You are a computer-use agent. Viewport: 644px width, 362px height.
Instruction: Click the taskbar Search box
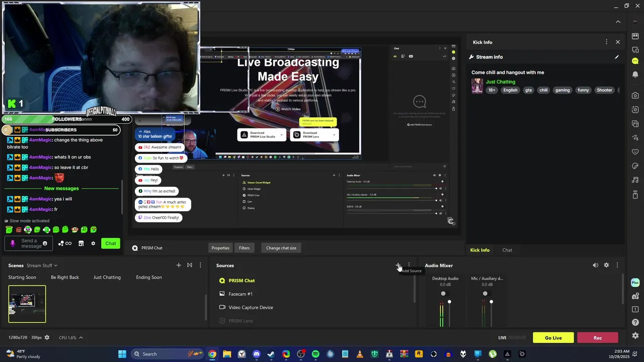pos(167,354)
